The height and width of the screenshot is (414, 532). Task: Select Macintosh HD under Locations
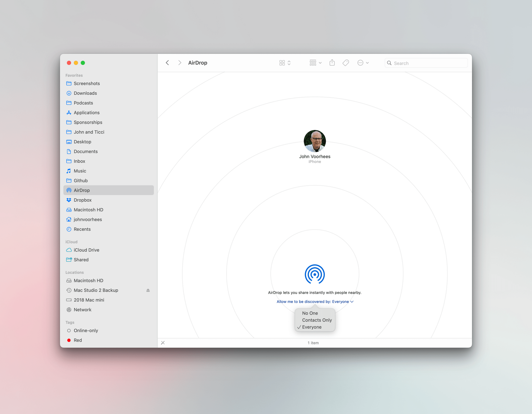click(109, 280)
